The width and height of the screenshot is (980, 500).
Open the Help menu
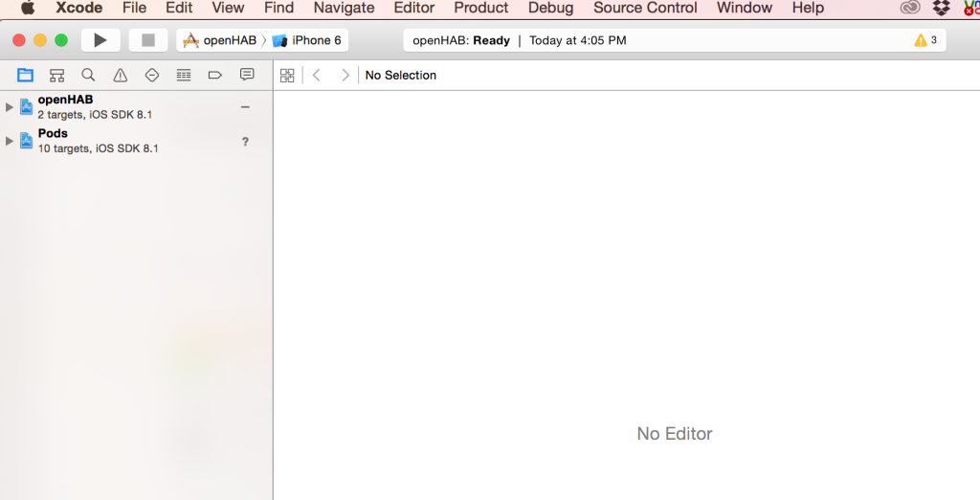[x=808, y=8]
